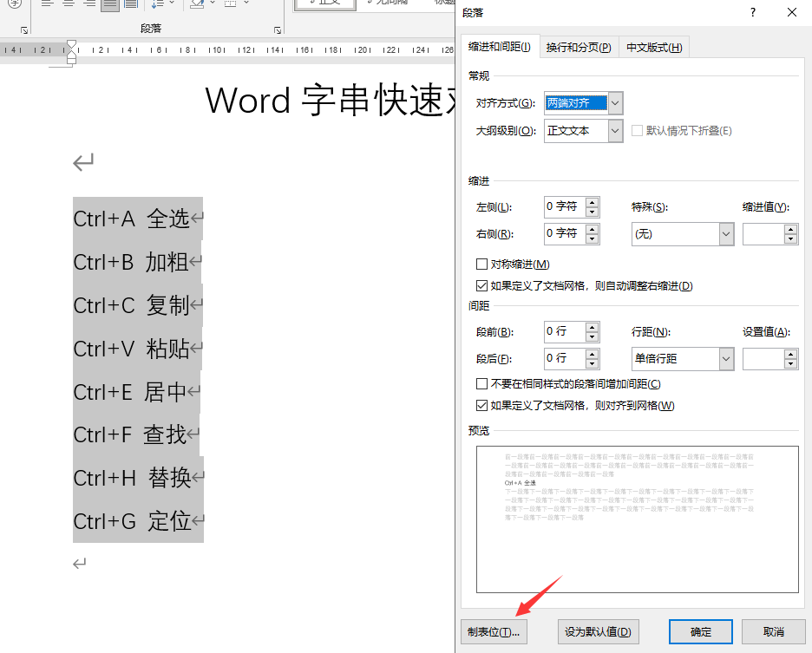Image resolution: width=812 pixels, height=653 pixels.
Task: Decrease 段后 spacing with the down arrow
Action: pos(592,363)
